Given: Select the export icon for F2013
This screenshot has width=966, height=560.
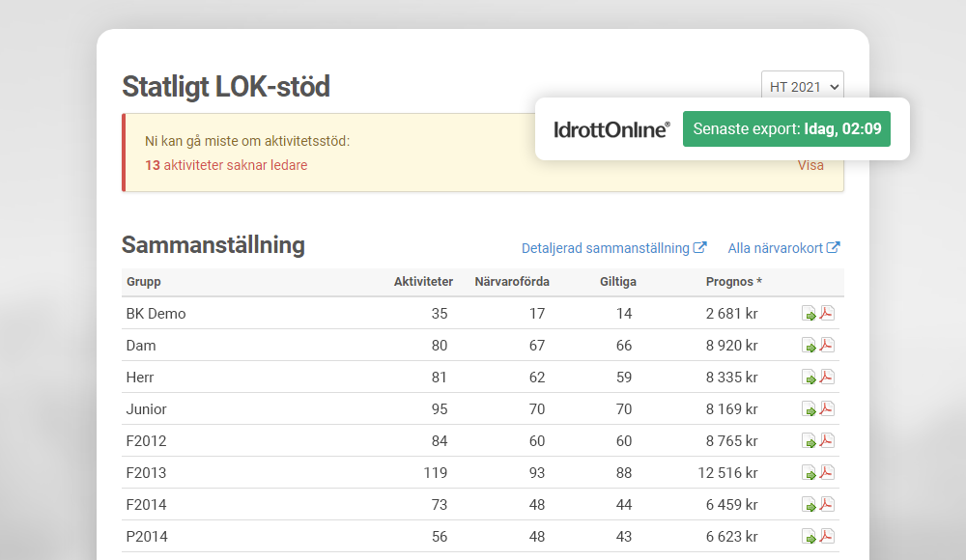Looking at the screenshot, I should pos(810,472).
